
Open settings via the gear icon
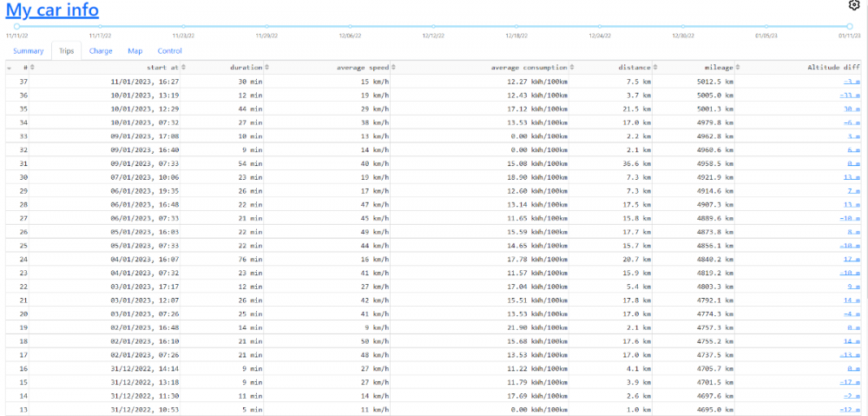853,5
